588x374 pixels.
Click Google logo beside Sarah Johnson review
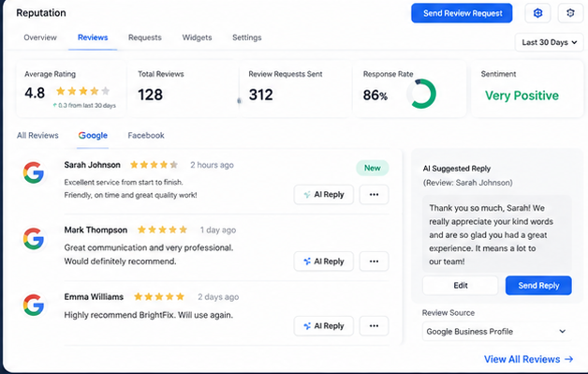point(34,172)
